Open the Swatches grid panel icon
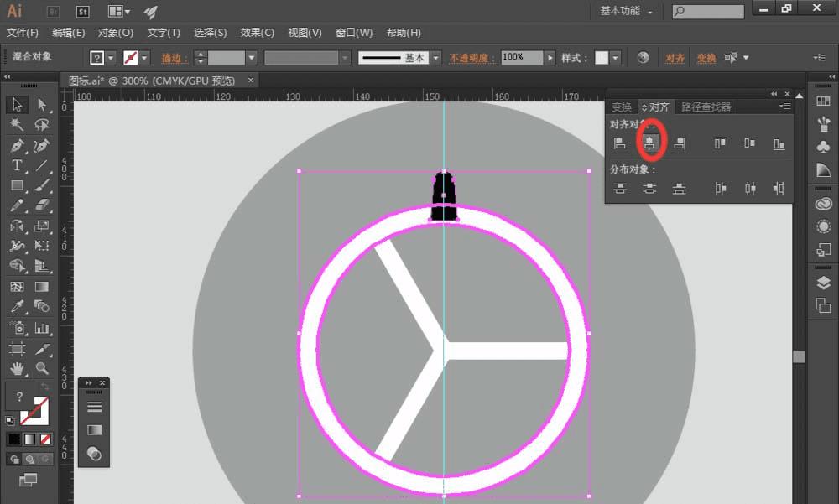This screenshot has height=504, width=839. (823, 101)
